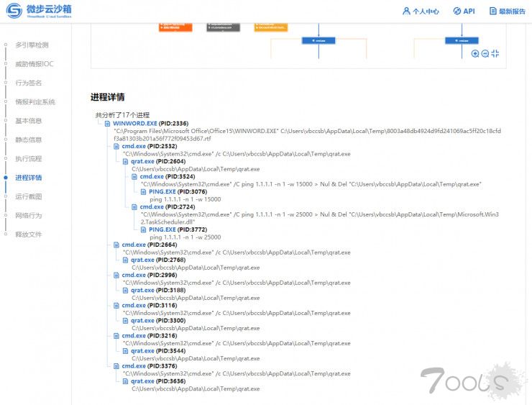Zoom in on the process graph

click(475, 54)
